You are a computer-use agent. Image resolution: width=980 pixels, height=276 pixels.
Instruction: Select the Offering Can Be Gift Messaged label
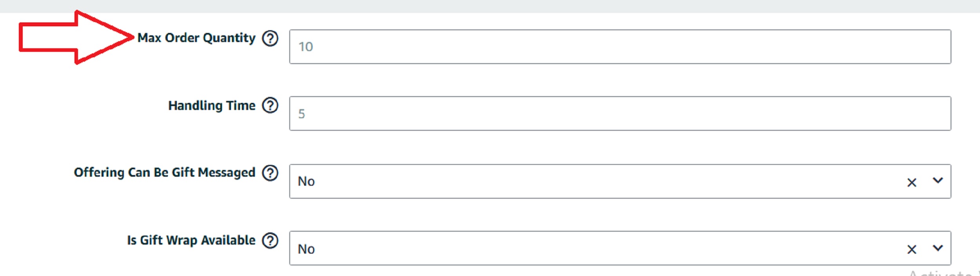pos(165,173)
